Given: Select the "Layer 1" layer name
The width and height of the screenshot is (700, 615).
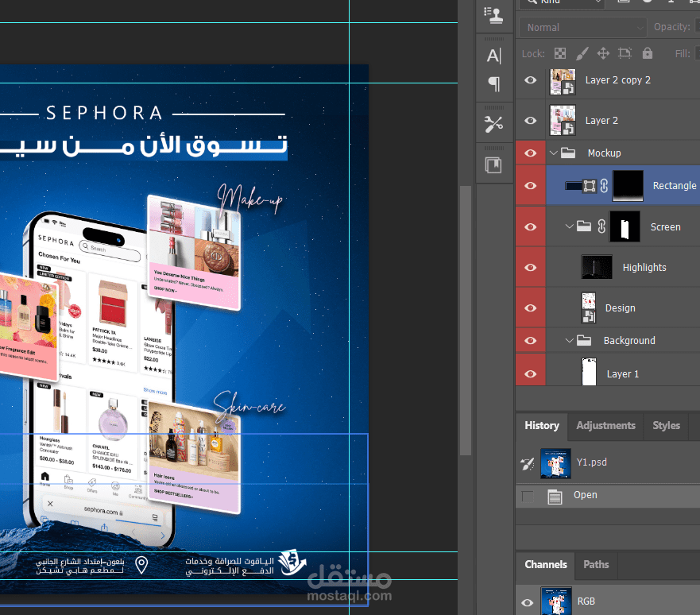Looking at the screenshot, I should 623,374.
